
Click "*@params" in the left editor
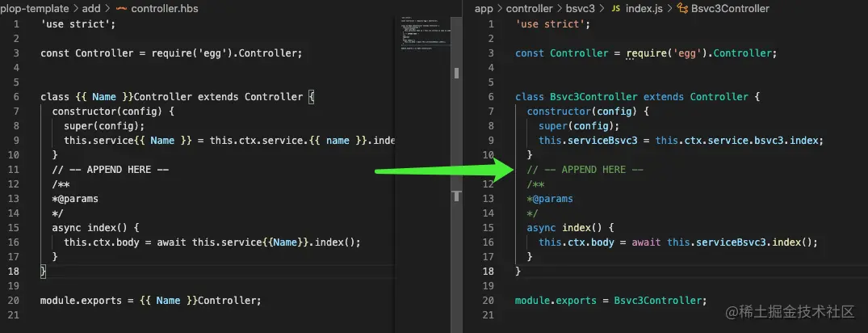point(75,198)
